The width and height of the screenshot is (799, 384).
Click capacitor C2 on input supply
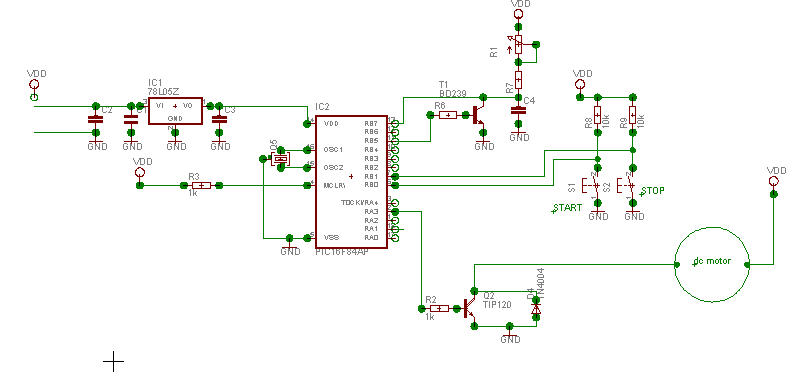point(95,120)
